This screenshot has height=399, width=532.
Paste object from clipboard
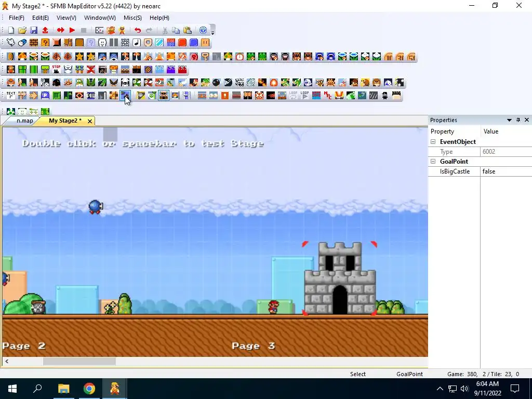tap(187, 30)
